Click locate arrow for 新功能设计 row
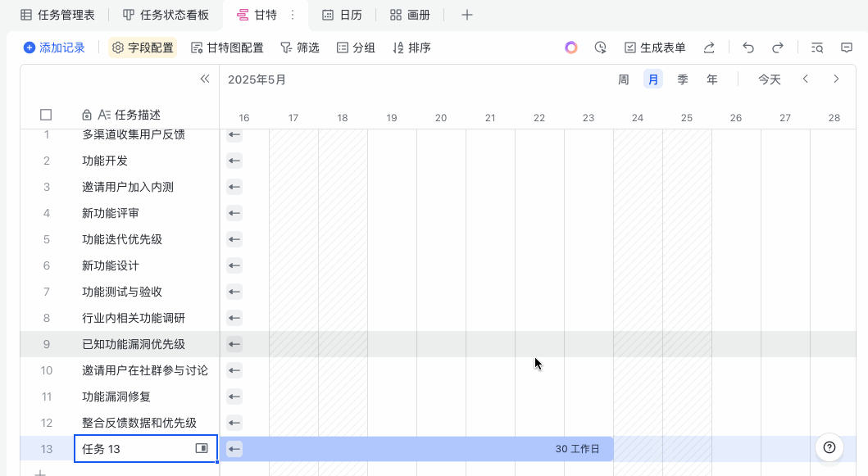The height and width of the screenshot is (476, 868). tap(234, 265)
